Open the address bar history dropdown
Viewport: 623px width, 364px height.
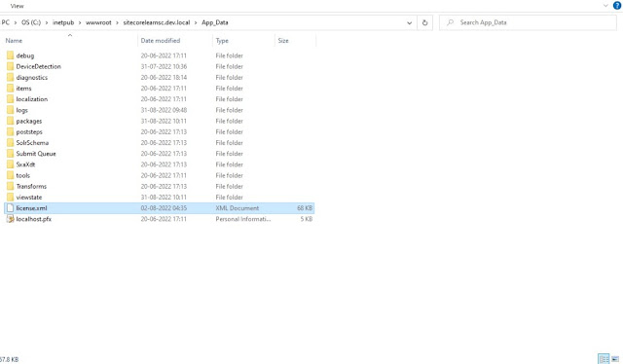409,23
